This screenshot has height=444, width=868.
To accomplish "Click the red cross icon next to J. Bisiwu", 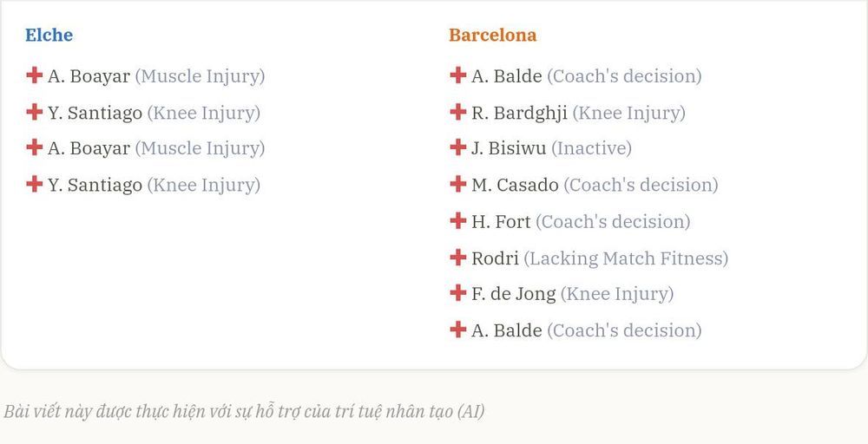I will pyautogui.click(x=457, y=147).
